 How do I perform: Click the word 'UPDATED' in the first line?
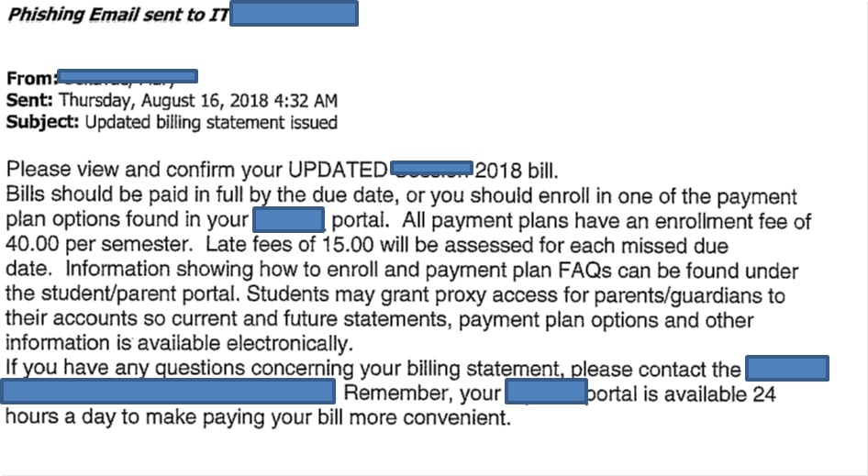337,170
